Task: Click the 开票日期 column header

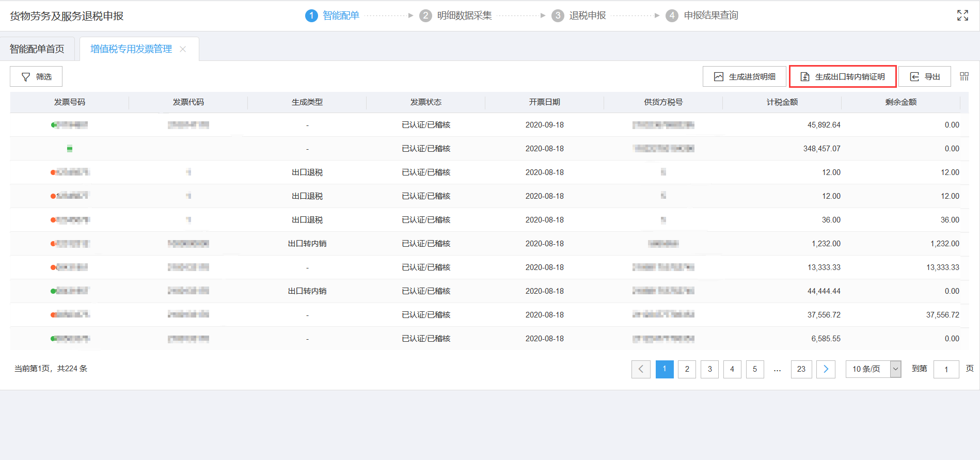Action: pos(544,102)
